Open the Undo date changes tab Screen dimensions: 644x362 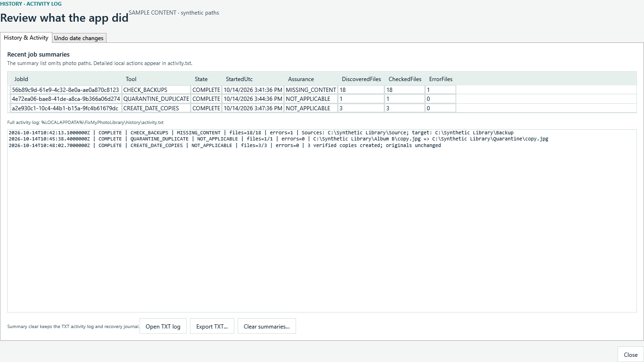[79, 38]
